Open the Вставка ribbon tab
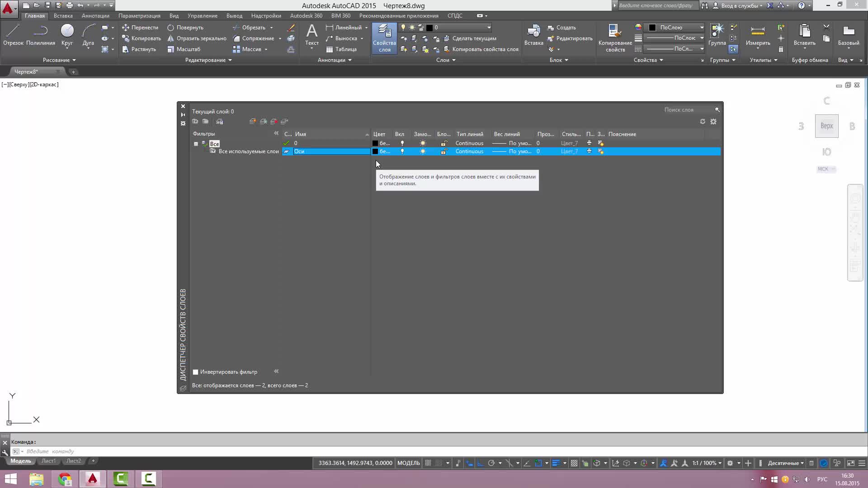The width and height of the screenshot is (868, 488). (x=63, y=16)
